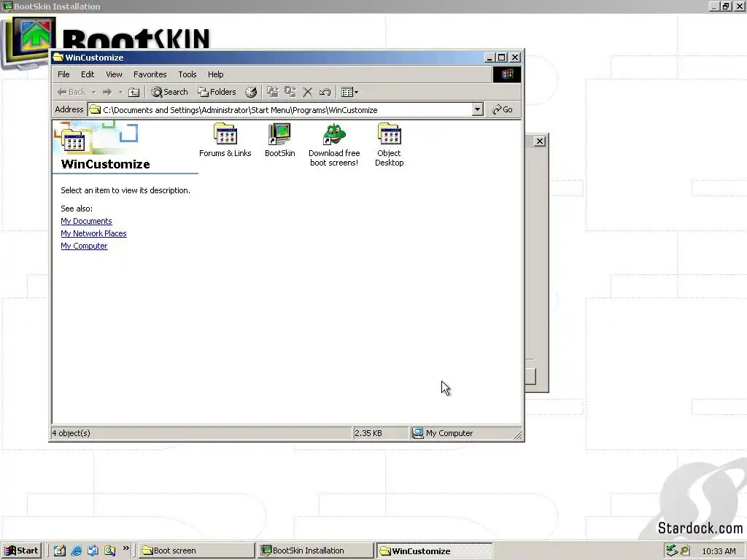
Task: Open the Tools menu
Action: tap(187, 74)
